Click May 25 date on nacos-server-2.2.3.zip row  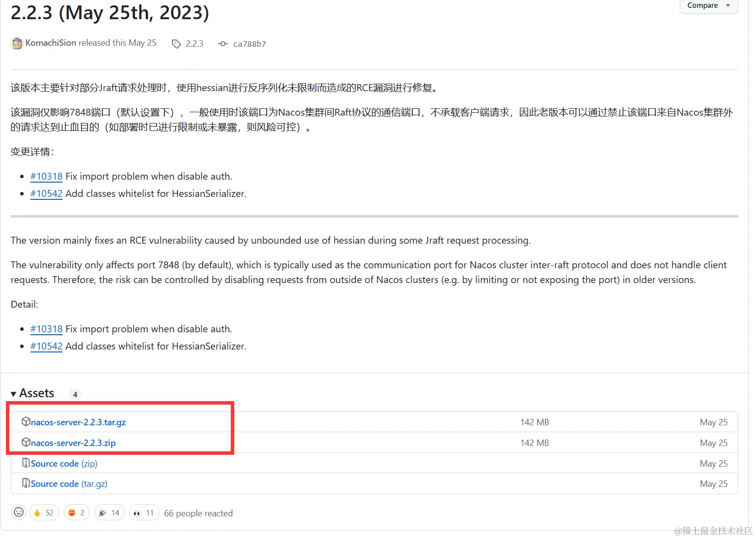click(714, 443)
